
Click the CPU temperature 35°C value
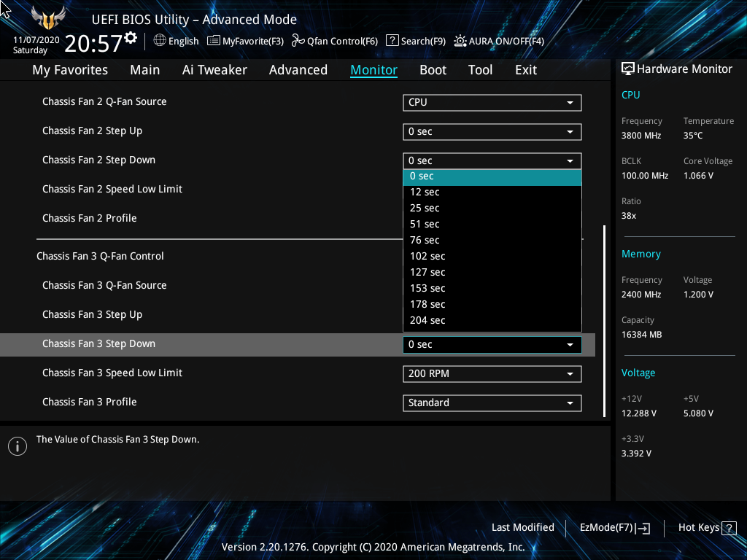coord(693,136)
